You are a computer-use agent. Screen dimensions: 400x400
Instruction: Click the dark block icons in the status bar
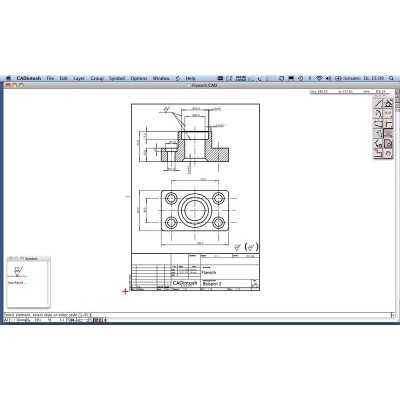point(99,320)
